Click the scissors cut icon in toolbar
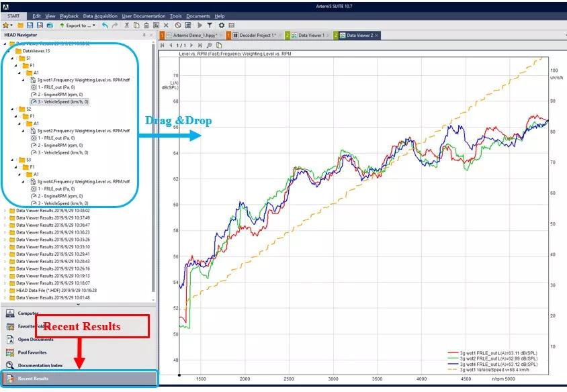This screenshot has width=567, height=392. pyautogui.click(x=127, y=26)
